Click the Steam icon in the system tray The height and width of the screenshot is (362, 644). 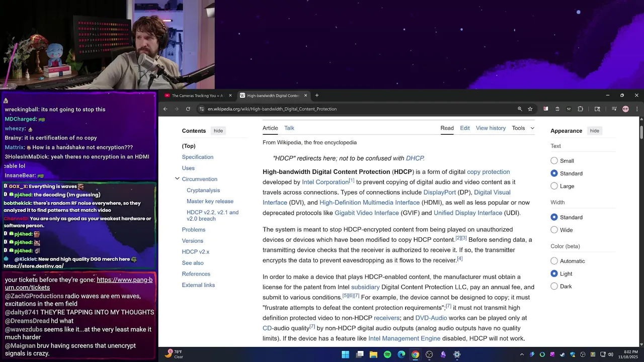(562, 354)
